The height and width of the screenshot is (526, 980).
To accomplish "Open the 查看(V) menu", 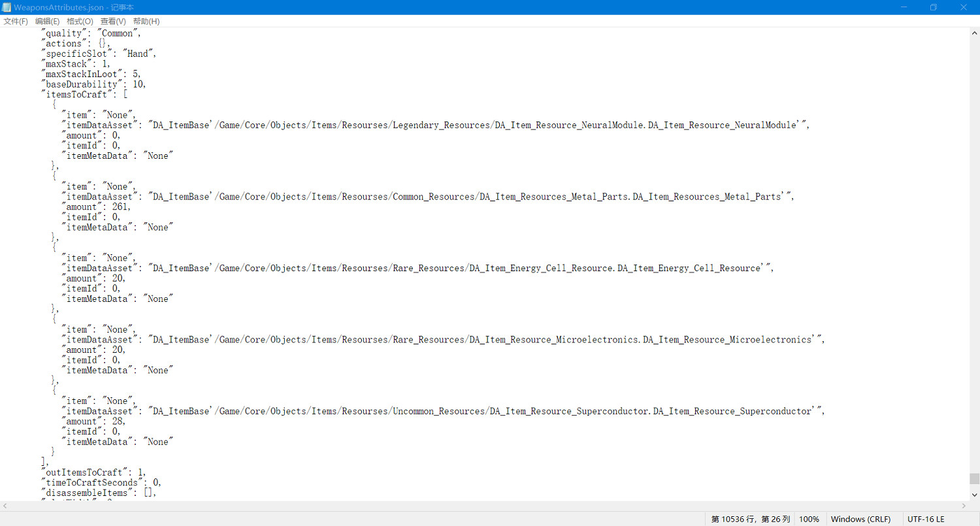I will [x=113, y=22].
